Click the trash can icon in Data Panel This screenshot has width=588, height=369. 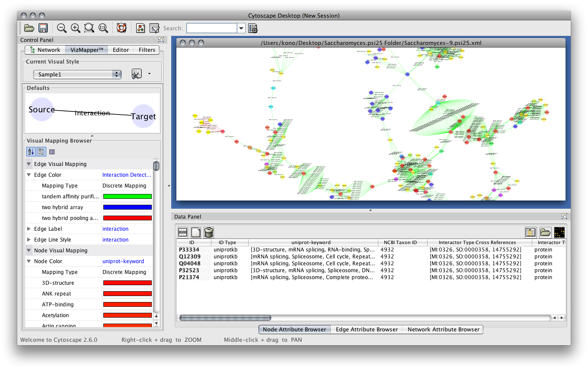(x=208, y=232)
